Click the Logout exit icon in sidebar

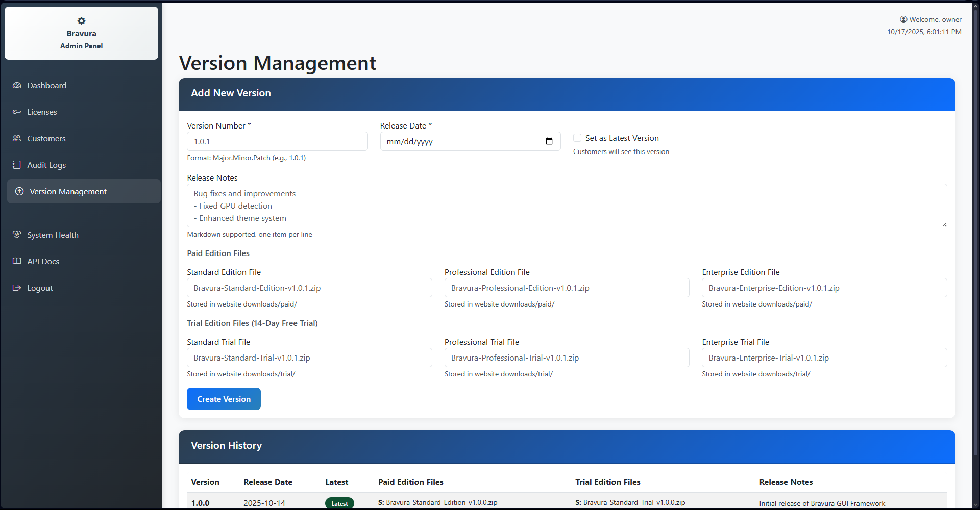pos(17,288)
